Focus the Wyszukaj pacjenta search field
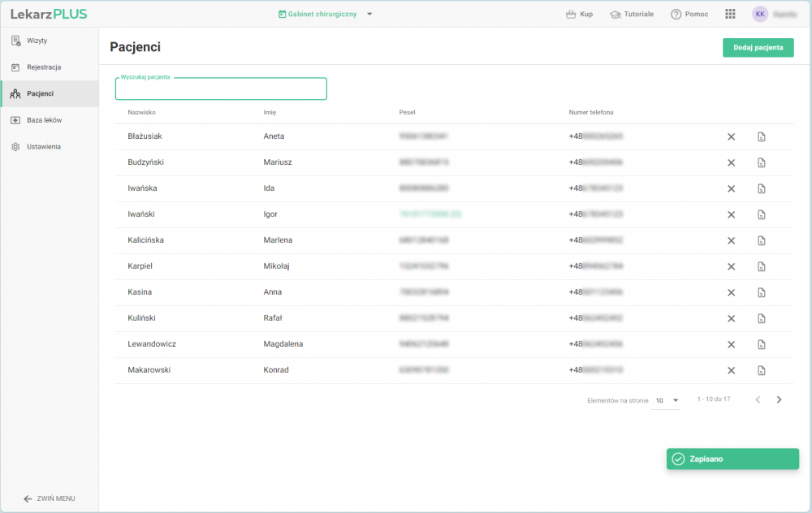Viewport: 812px width, 513px height. pyautogui.click(x=221, y=90)
